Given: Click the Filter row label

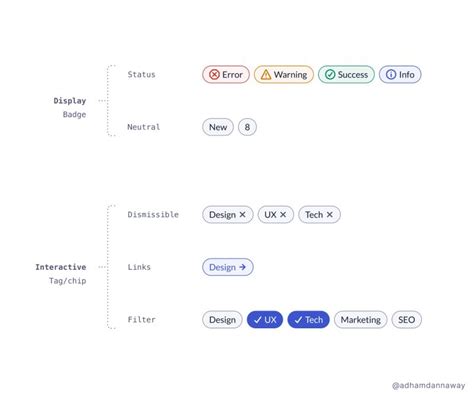Looking at the screenshot, I should pyautogui.click(x=142, y=320).
